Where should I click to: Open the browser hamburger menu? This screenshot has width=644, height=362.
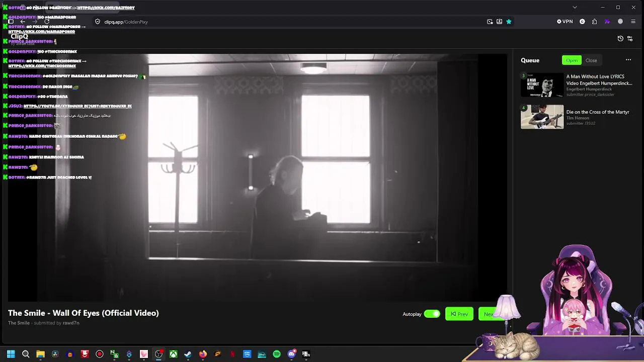coord(633,22)
